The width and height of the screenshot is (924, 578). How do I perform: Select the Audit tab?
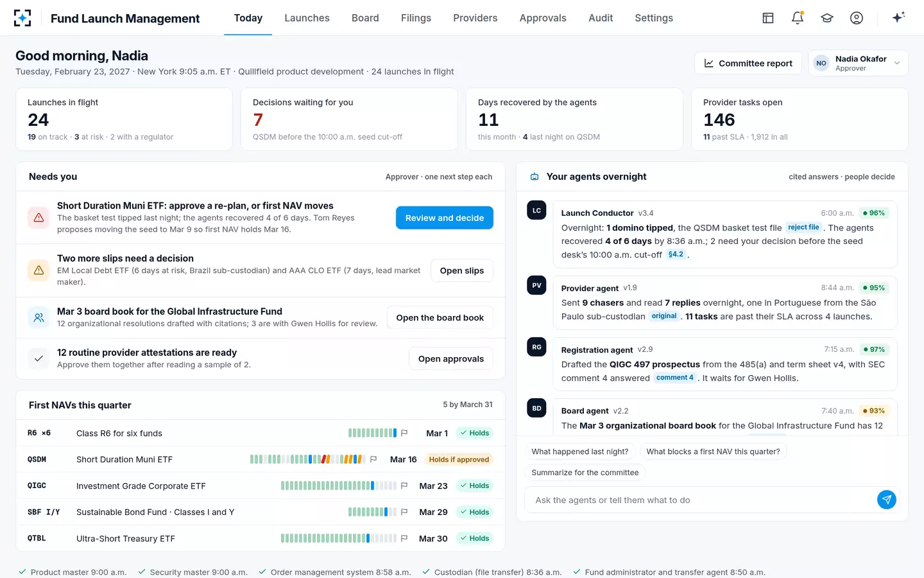[601, 18]
